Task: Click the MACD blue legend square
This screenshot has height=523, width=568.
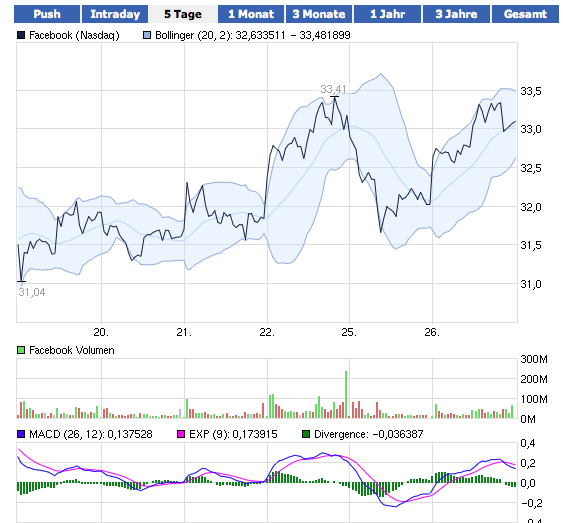Action: pos(21,434)
